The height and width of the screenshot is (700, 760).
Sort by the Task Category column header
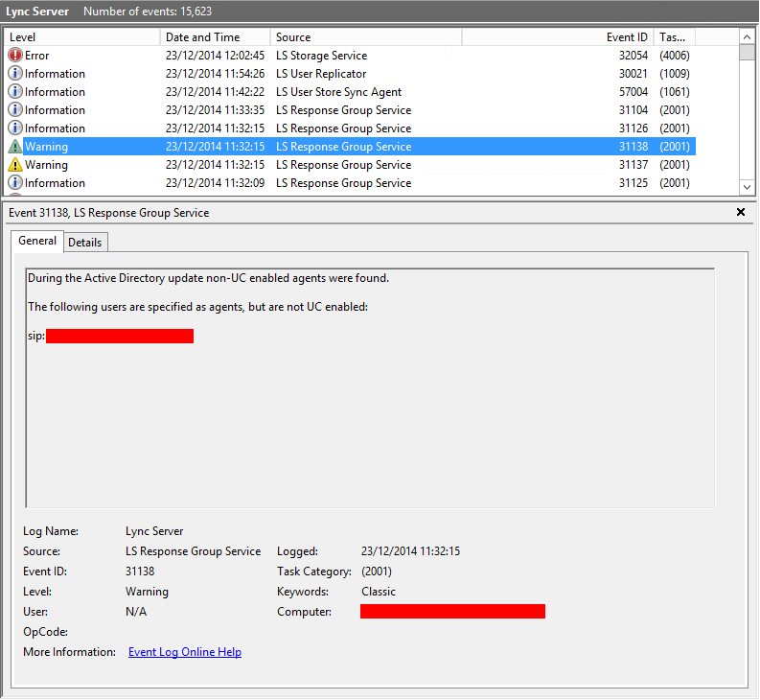tap(674, 37)
